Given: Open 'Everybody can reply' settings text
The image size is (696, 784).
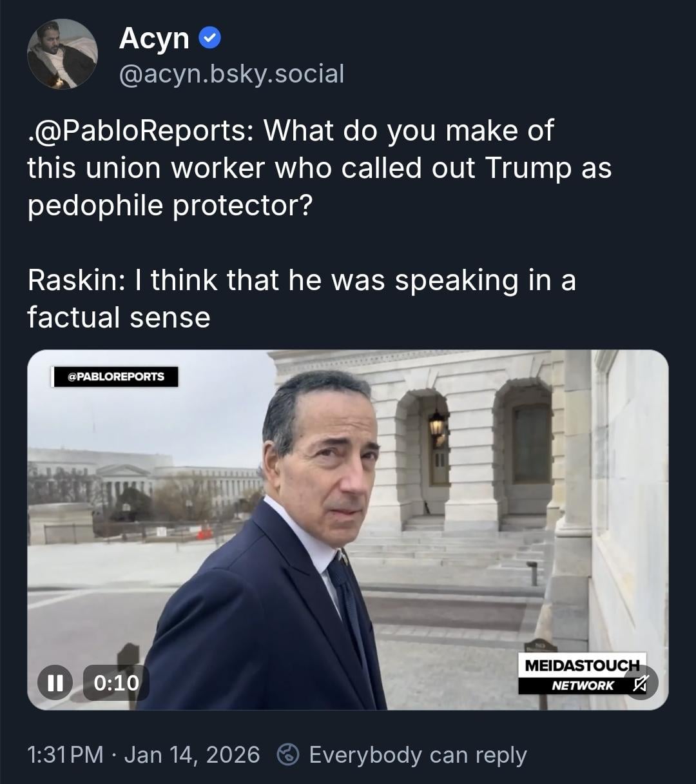Looking at the screenshot, I should [418, 754].
